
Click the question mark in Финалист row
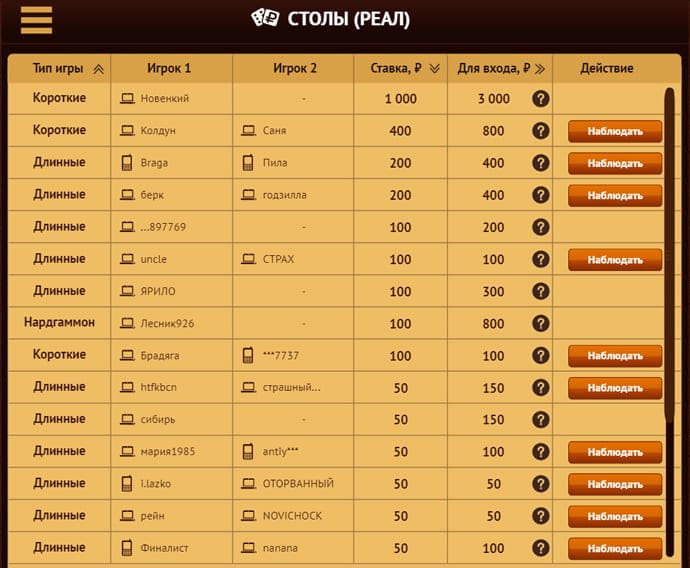click(x=540, y=548)
